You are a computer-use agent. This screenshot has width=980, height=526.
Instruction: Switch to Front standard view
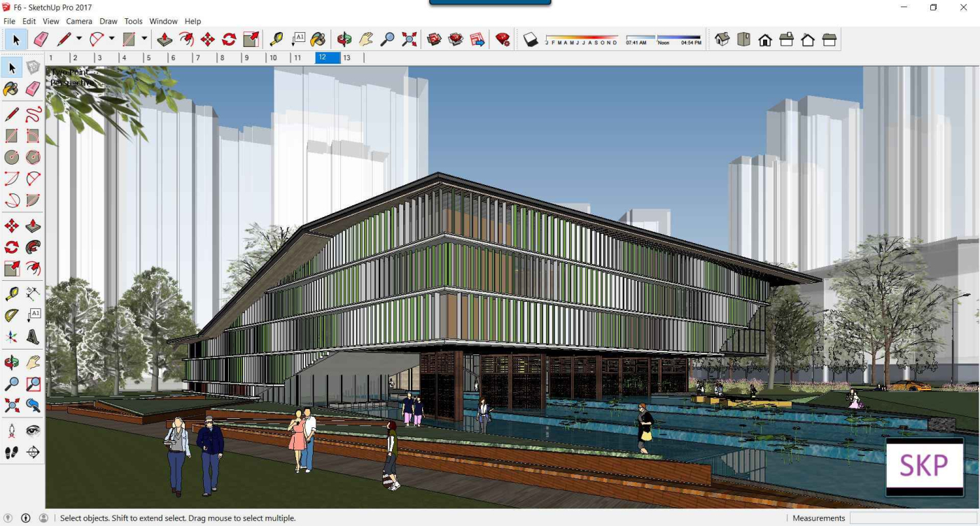[x=765, y=40]
